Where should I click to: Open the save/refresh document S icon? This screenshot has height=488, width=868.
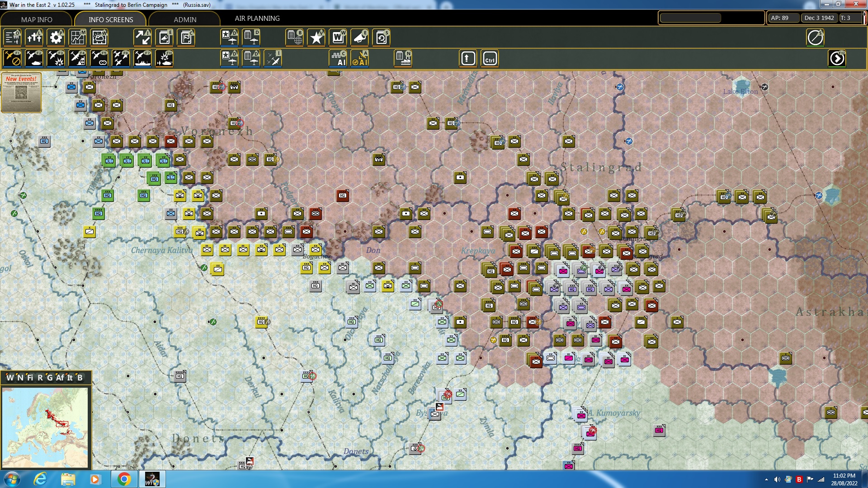coord(381,38)
